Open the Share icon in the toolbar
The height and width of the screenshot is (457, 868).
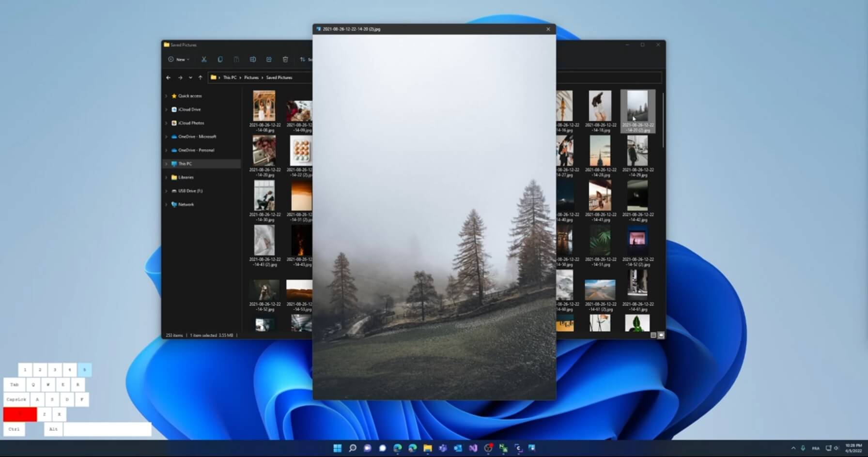pyautogui.click(x=269, y=59)
